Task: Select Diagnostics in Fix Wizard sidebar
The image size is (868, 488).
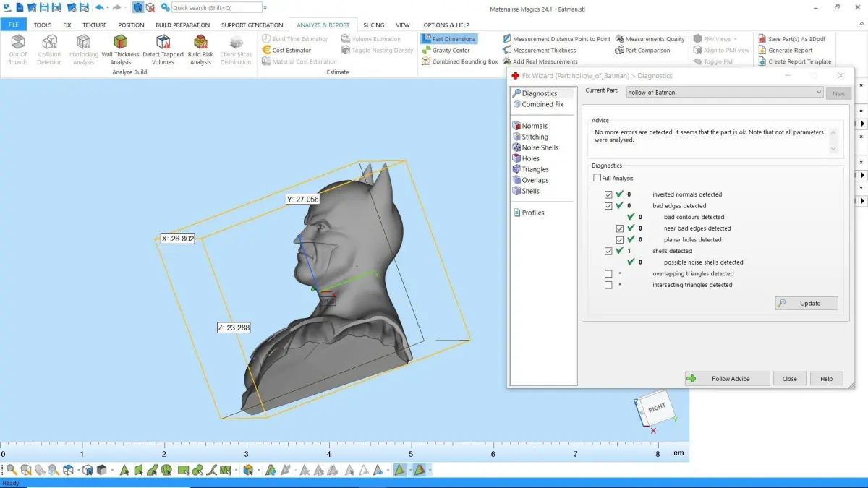Action: pyautogui.click(x=535, y=93)
